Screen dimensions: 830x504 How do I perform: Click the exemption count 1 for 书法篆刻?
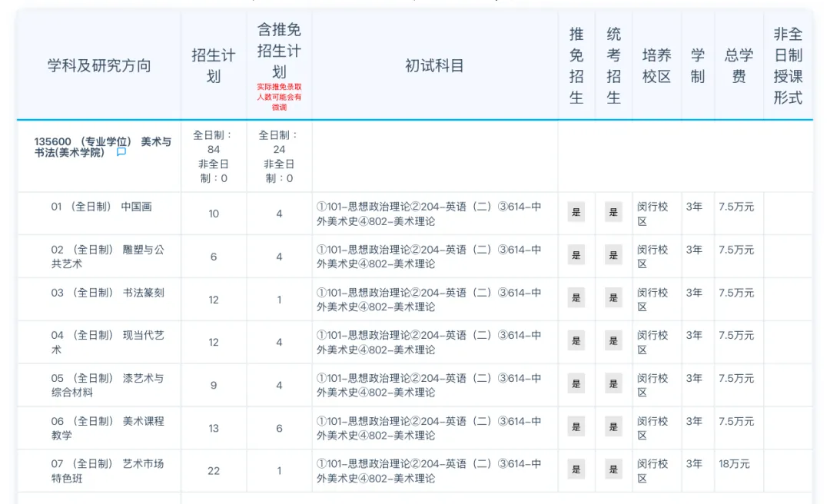tap(279, 300)
